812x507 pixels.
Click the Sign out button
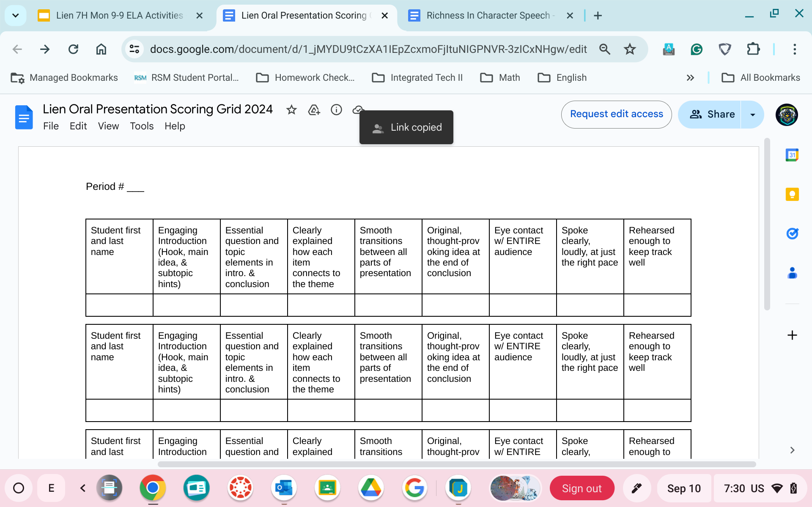point(582,488)
